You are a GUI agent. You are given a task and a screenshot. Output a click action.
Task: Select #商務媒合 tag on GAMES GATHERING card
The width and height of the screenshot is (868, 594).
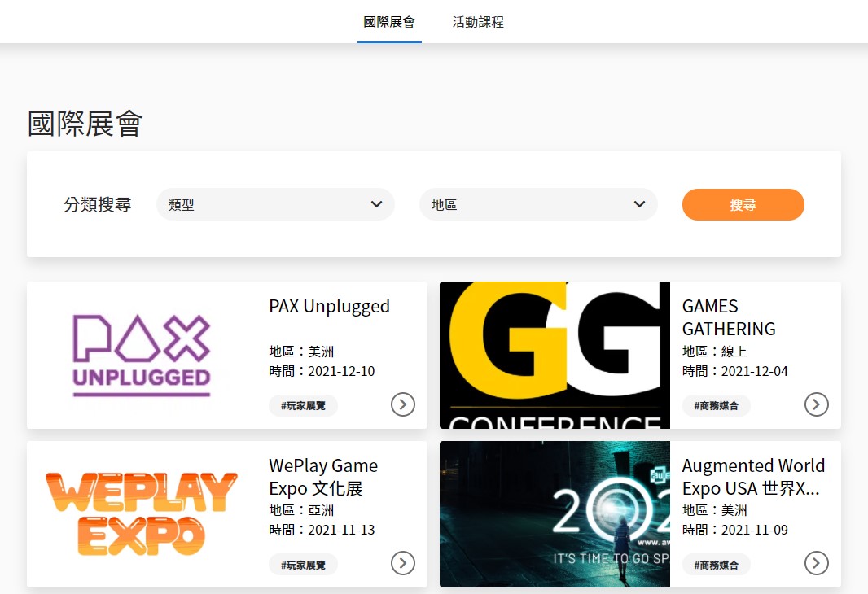click(717, 405)
